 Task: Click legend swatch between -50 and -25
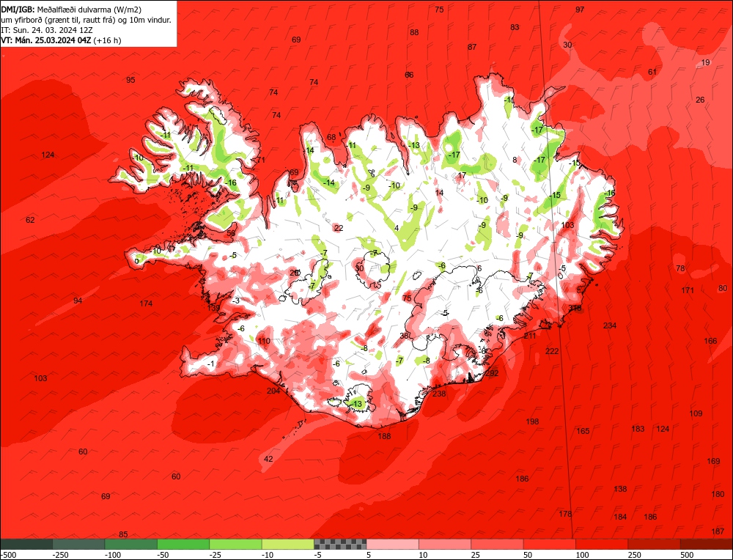click(x=183, y=544)
